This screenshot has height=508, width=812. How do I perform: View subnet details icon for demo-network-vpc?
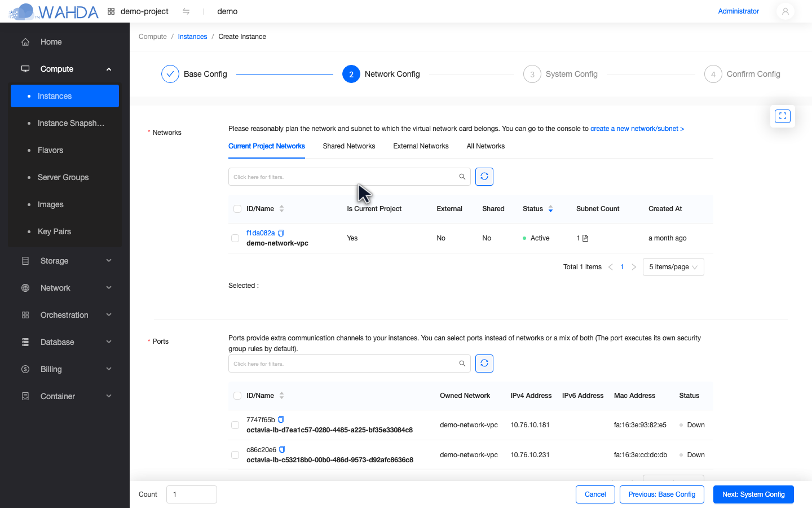click(x=585, y=238)
